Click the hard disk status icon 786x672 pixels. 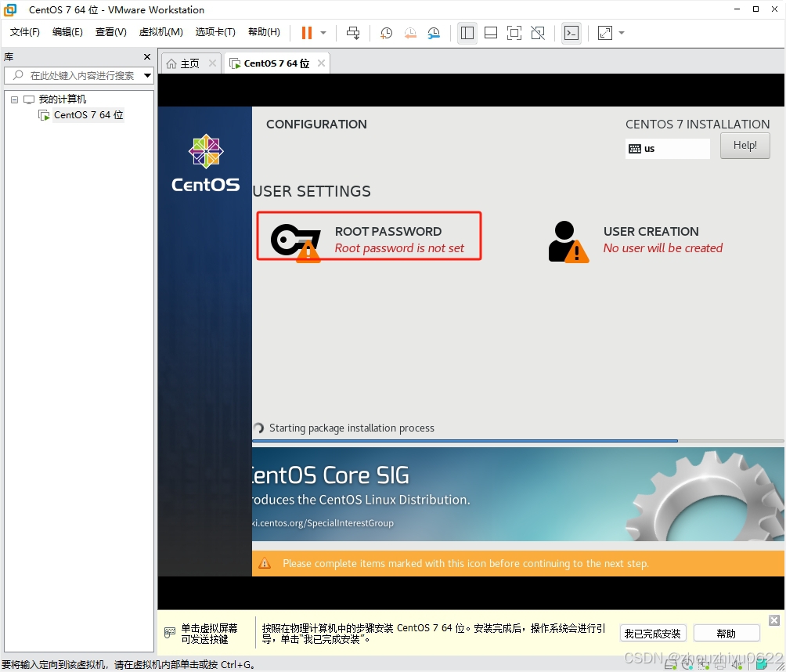click(x=671, y=666)
